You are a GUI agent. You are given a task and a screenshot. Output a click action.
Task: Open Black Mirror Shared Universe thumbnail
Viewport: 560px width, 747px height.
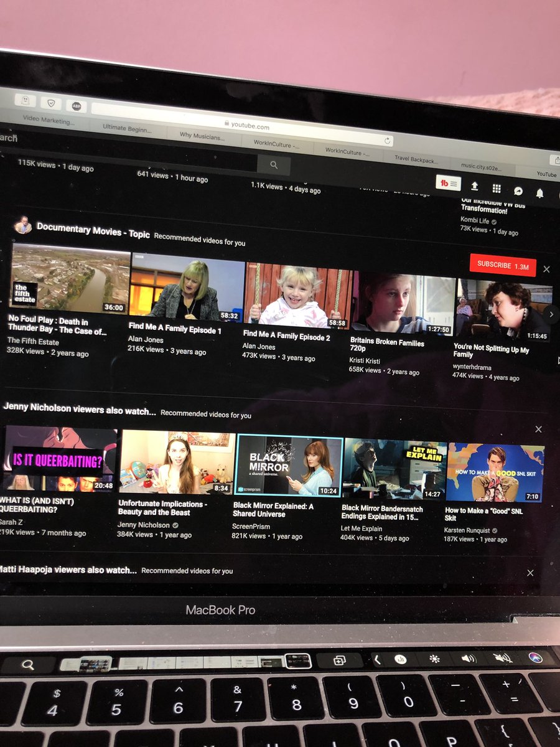[289, 465]
